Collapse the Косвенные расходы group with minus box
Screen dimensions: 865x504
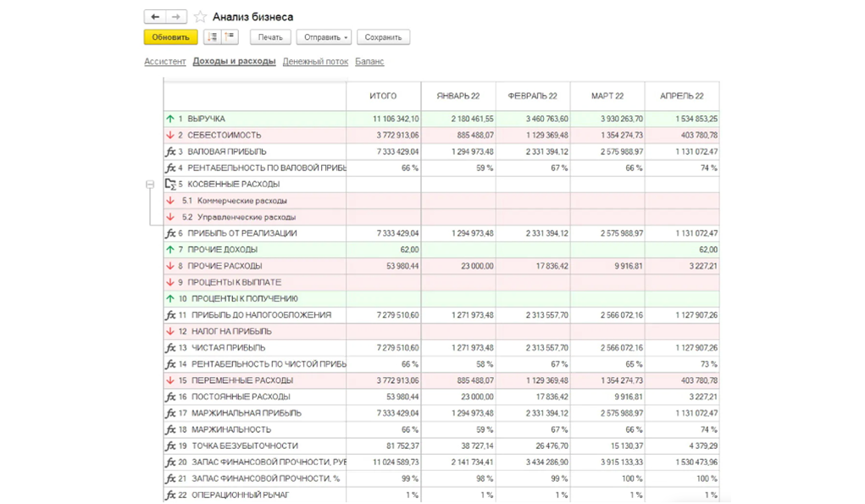click(150, 184)
